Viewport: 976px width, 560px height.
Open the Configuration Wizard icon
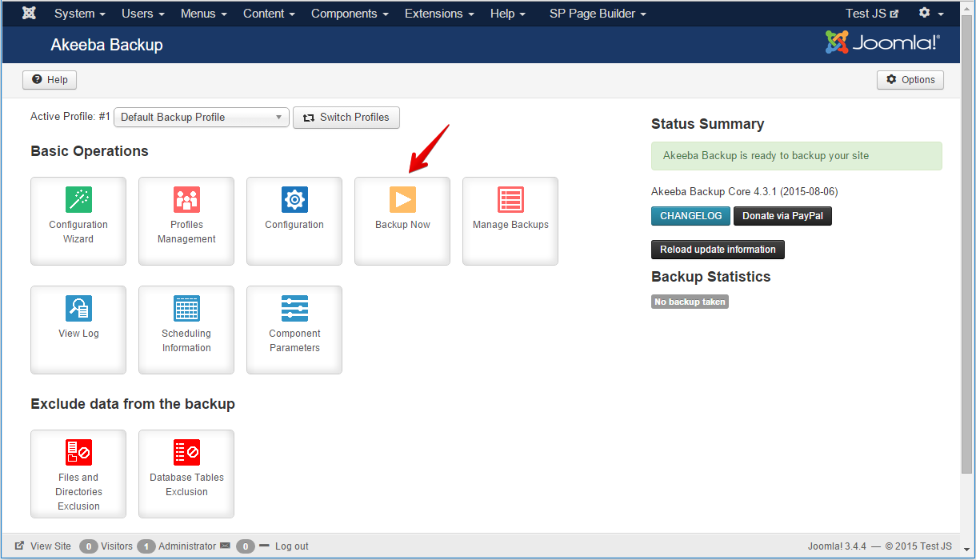click(x=78, y=200)
